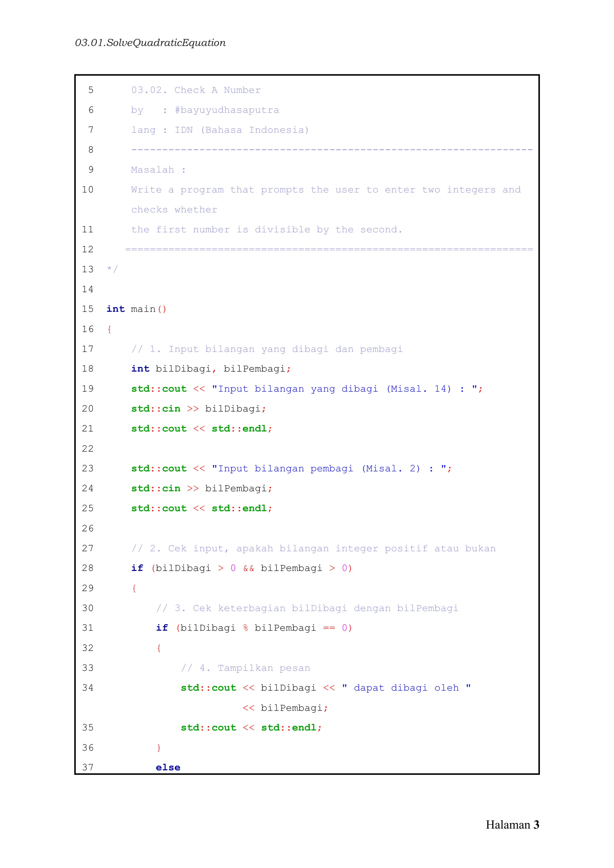Click the closing brace on line 36
Viewport: 614px width, 868px height.
point(159,748)
